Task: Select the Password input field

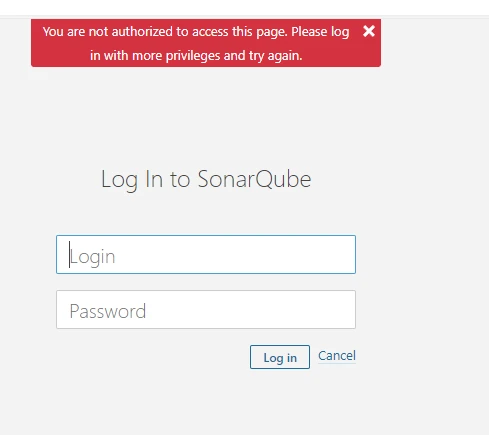Action: [x=206, y=309]
